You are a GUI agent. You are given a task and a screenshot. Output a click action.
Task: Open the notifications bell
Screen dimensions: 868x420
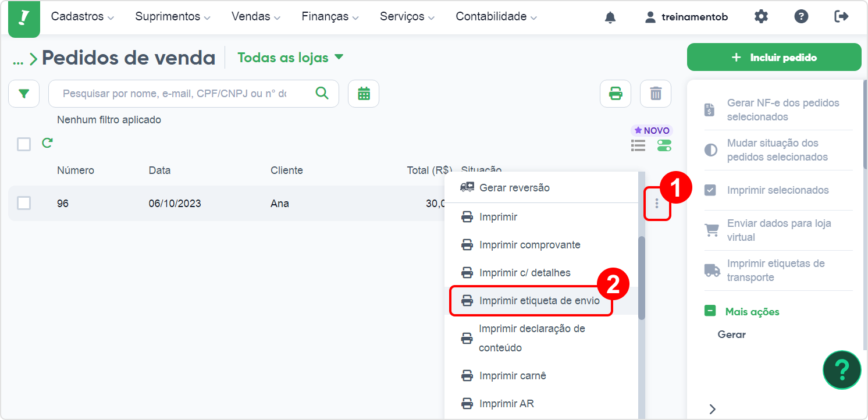(x=610, y=17)
